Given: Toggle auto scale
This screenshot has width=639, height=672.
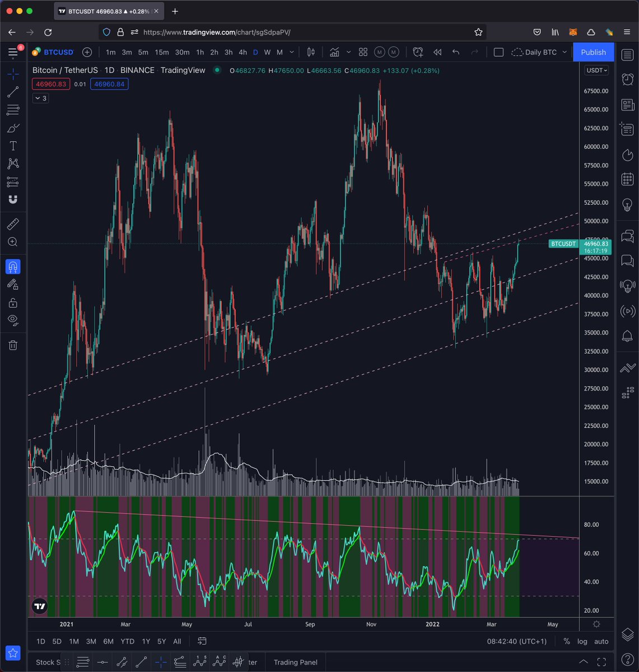Looking at the screenshot, I should 601,641.
